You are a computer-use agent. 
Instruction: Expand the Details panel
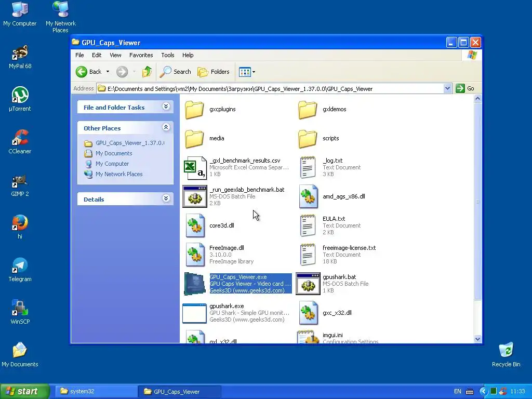tap(166, 199)
